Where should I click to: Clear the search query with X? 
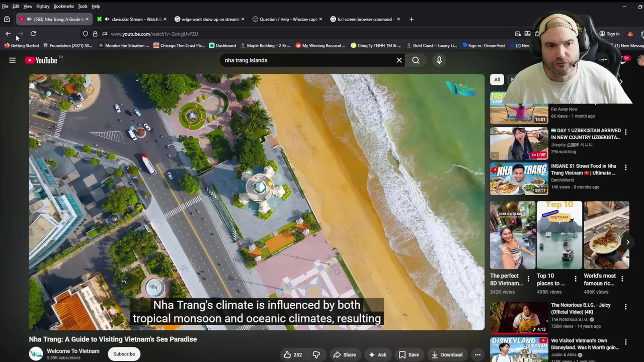(399, 60)
